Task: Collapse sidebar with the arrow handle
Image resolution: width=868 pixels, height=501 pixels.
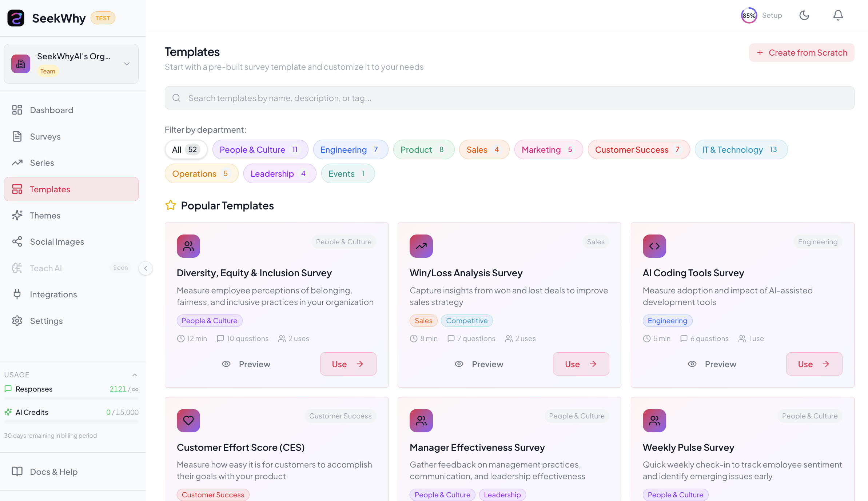Action: click(x=146, y=268)
